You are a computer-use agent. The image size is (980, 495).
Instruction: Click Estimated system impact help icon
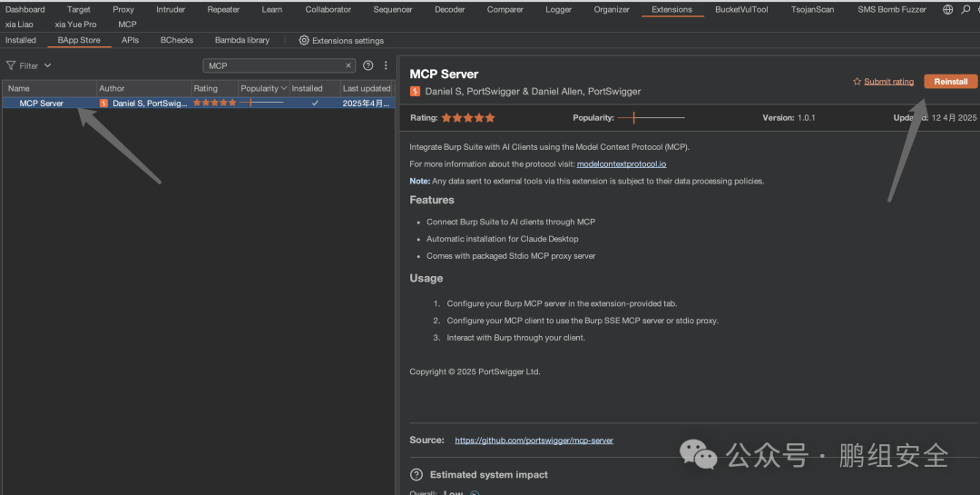click(x=416, y=475)
